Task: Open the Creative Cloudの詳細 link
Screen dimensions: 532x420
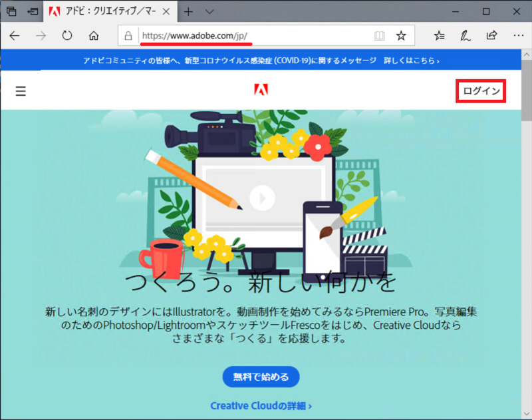Action: click(x=261, y=405)
